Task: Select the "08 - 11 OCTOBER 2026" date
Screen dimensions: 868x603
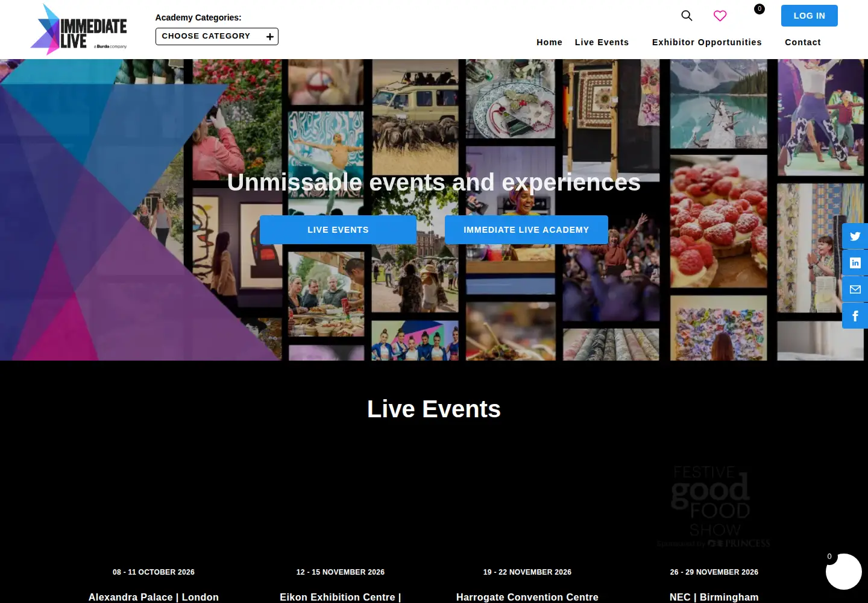Action: (x=154, y=572)
